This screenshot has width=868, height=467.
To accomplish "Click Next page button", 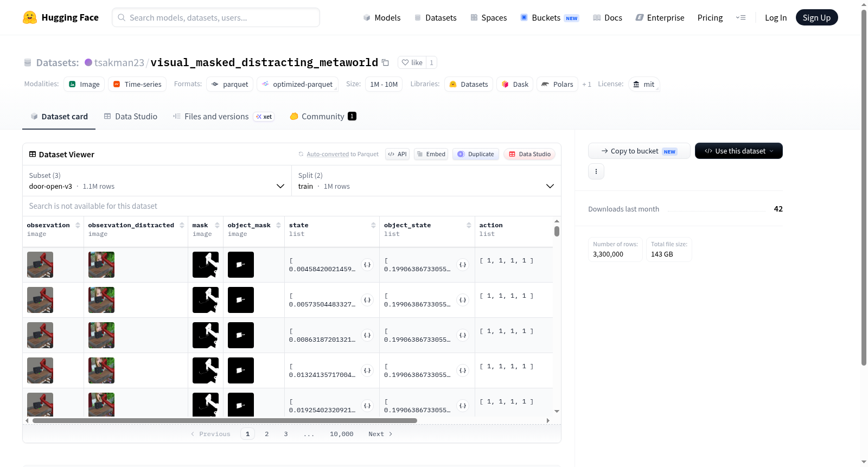I will (380, 434).
